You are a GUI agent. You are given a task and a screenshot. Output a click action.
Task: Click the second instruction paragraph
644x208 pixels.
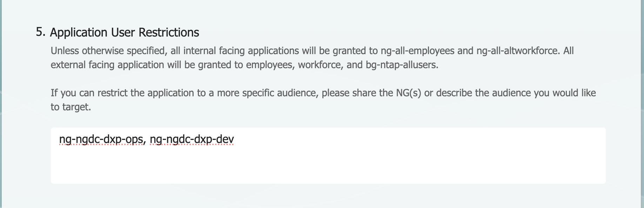pyautogui.click(x=281, y=99)
